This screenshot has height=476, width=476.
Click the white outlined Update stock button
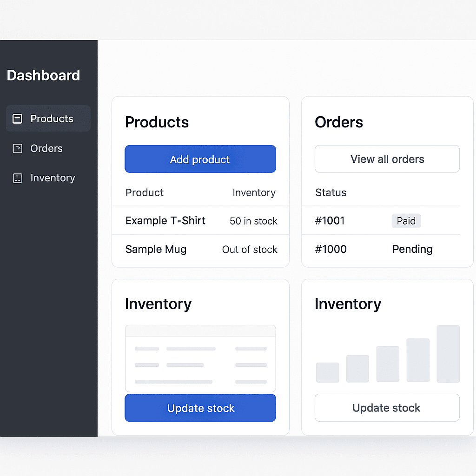387,408
